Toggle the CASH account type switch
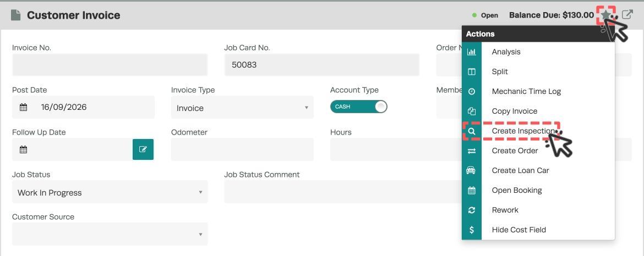The image size is (644, 256). [358, 107]
